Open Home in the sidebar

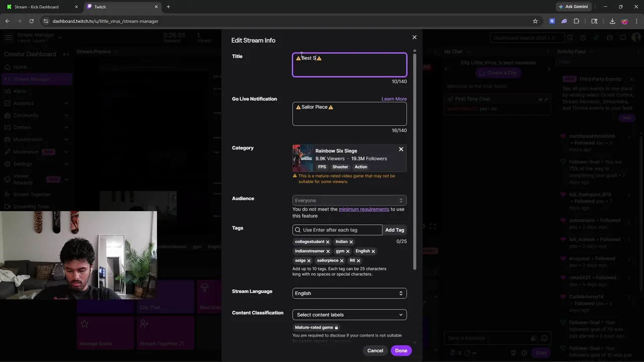[36, 67]
